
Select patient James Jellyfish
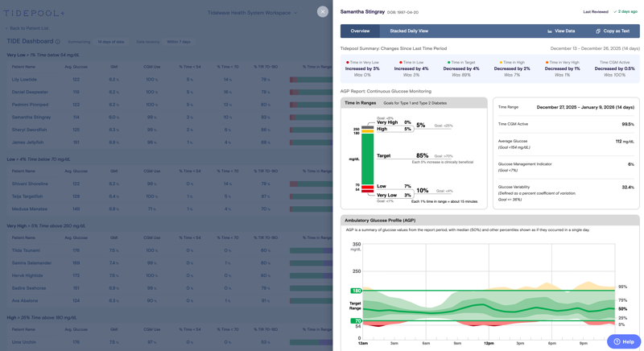pyautogui.click(x=27, y=142)
